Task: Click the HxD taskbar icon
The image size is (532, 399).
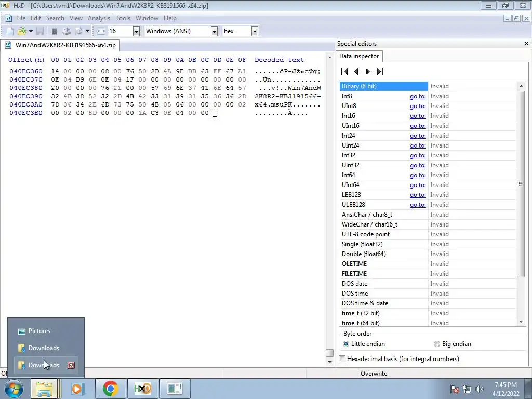Action: point(142,389)
